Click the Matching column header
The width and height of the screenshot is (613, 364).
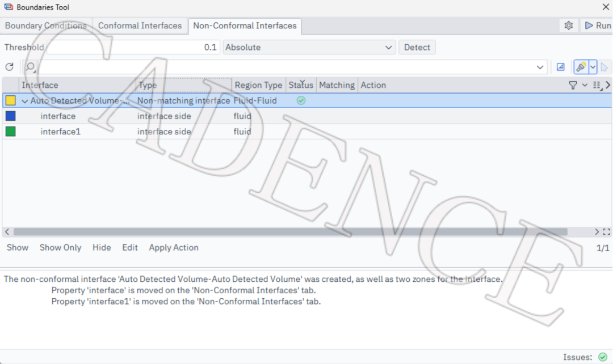coord(337,85)
